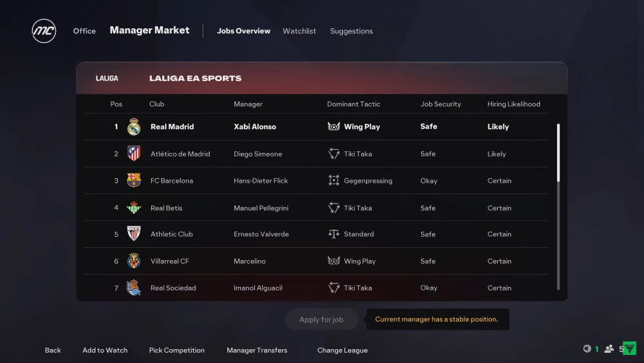The height and width of the screenshot is (363, 644).
Task: Click the table's vertical scrollbar
Action: click(558, 206)
